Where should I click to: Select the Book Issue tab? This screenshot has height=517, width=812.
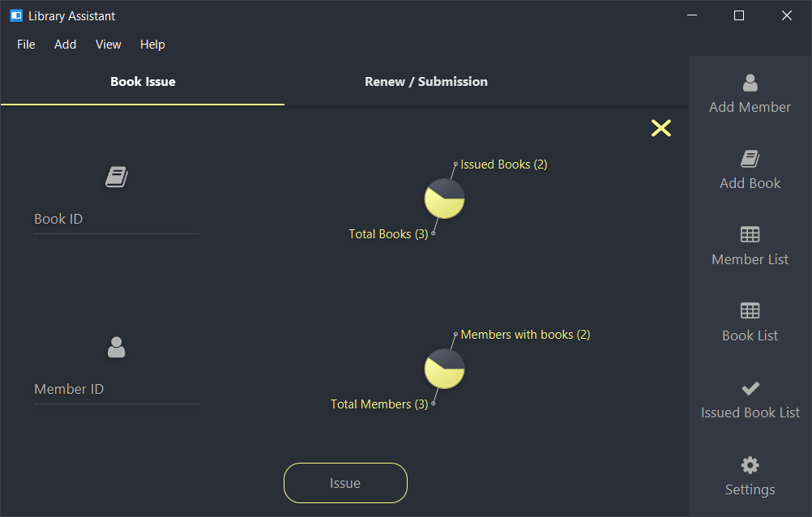143,81
